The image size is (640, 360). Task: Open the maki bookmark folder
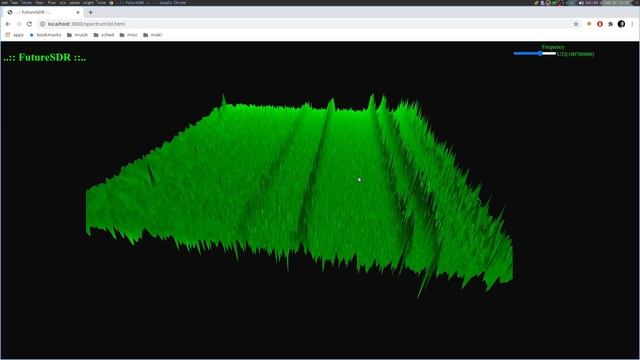[152, 35]
